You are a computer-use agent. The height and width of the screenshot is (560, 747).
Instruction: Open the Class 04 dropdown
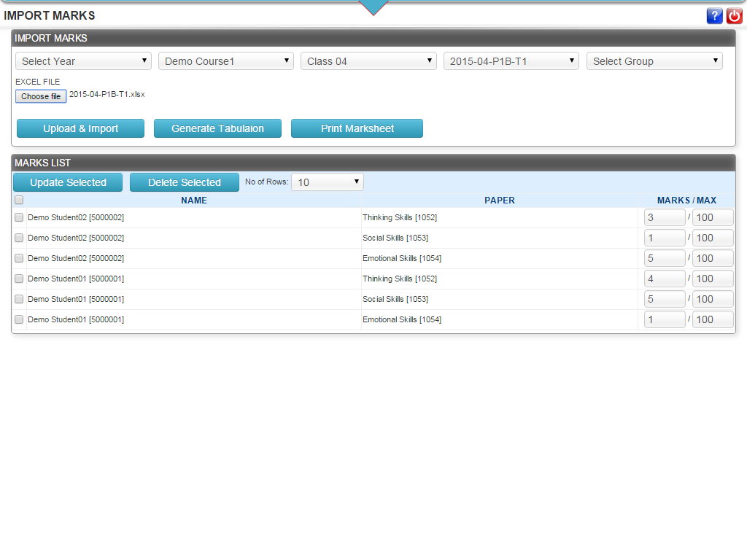click(368, 61)
